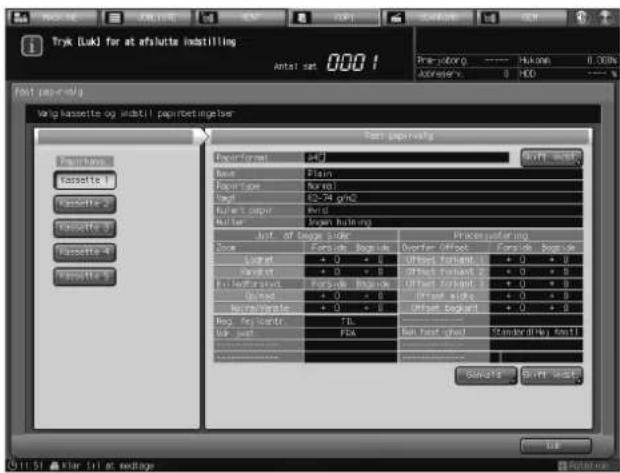
Task: Click the button left of the lower Skift indst.
Action: pyautogui.click(x=486, y=375)
